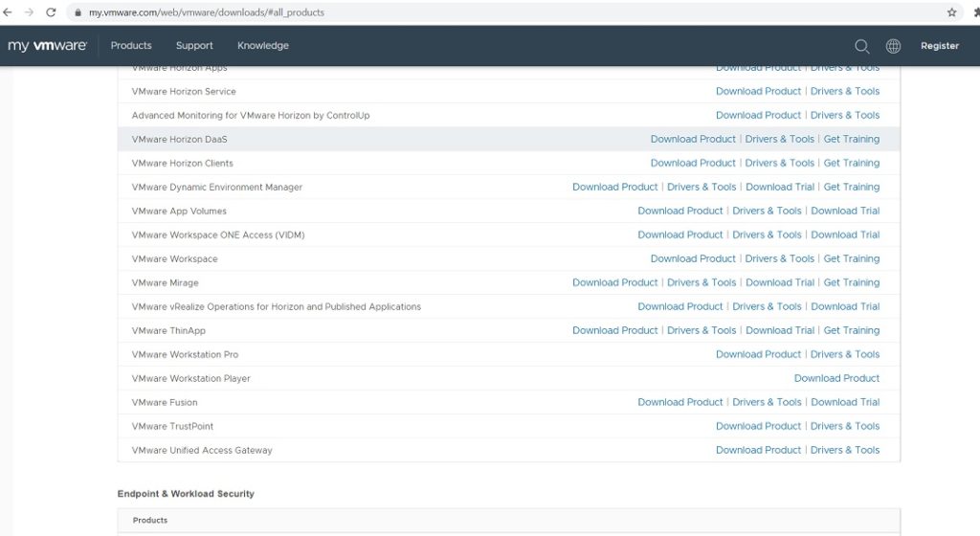Click the VMware Fusion product name
This screenshot has height=536, width=980.
coord(165,402)
